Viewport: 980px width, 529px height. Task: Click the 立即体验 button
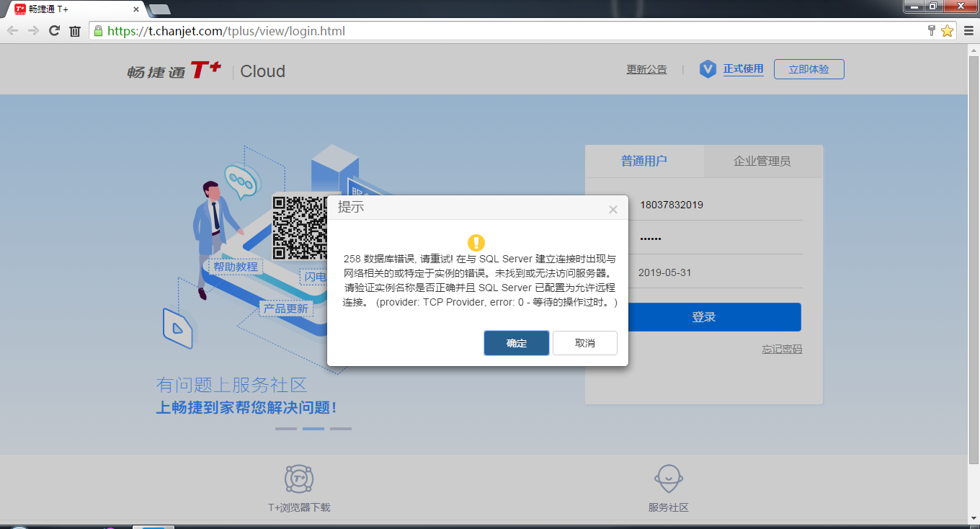click(x=808, y=69)
